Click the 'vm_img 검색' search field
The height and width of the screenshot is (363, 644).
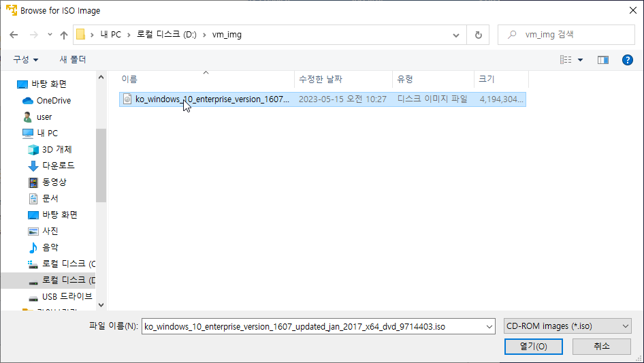click(x=566, y=35)
